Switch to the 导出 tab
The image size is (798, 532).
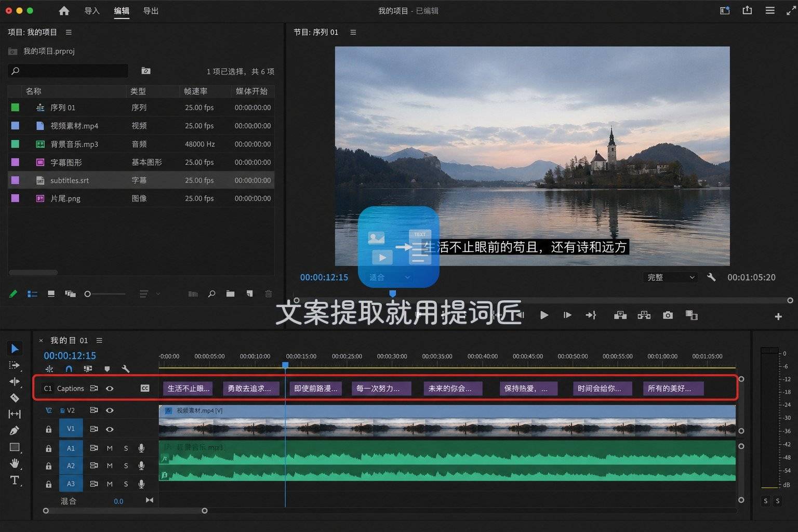pyautogui.click(x=151, y=11)
